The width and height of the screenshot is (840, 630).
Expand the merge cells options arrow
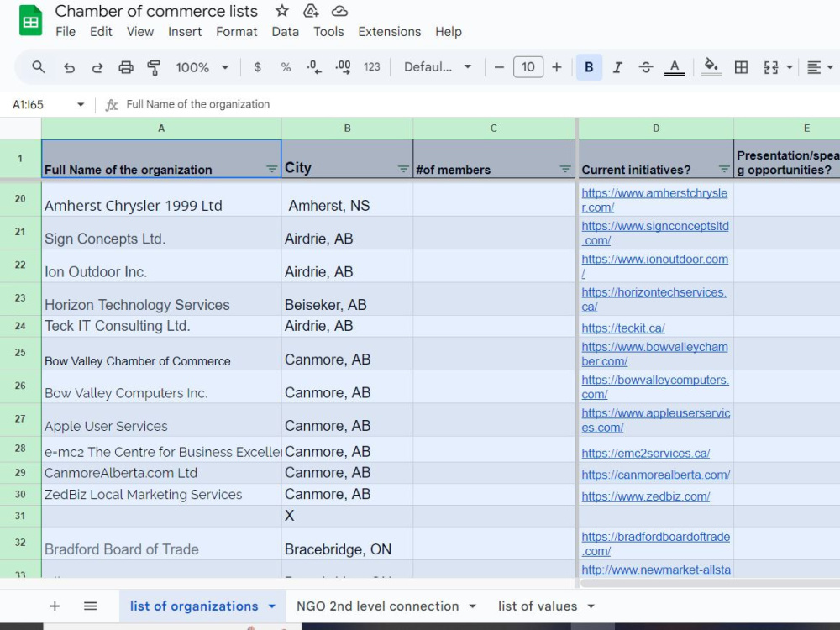click(789, 67)
